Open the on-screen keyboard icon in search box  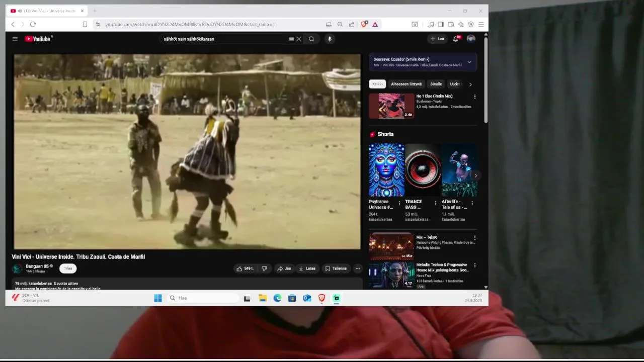[291, 39]
